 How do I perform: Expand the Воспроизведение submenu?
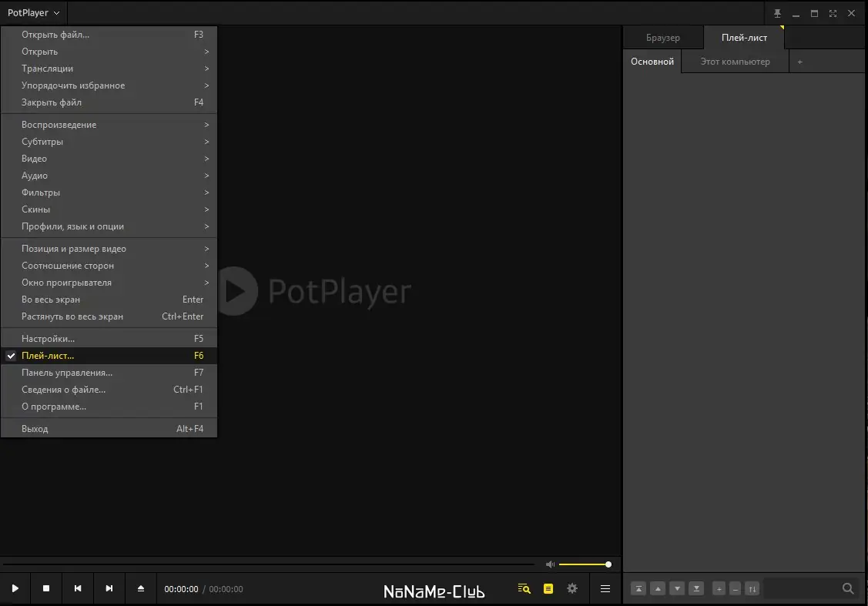point(109,125)
